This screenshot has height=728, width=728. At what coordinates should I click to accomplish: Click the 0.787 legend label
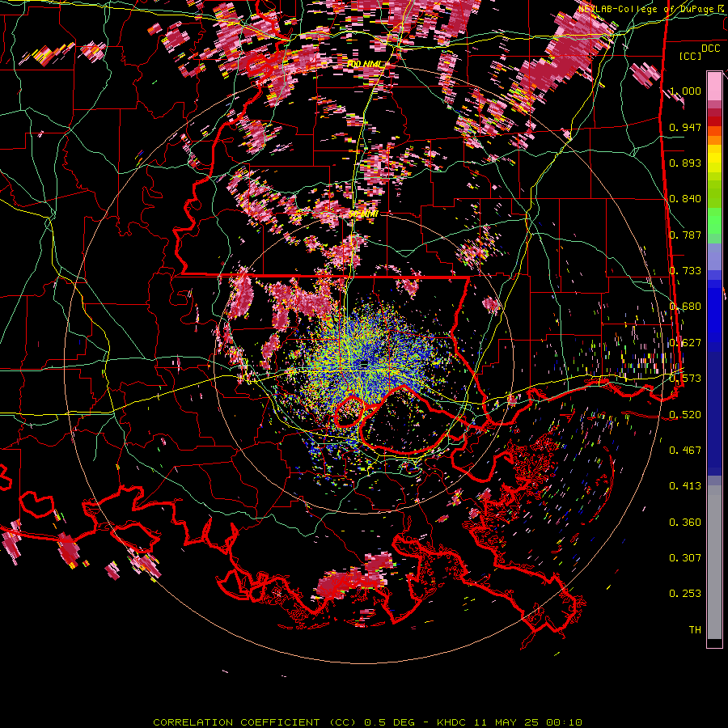(685, 235)
